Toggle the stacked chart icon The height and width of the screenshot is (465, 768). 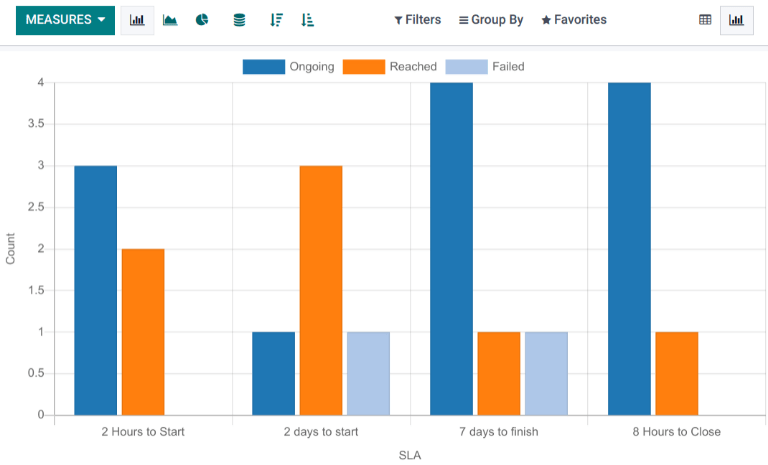coord(239,20)
